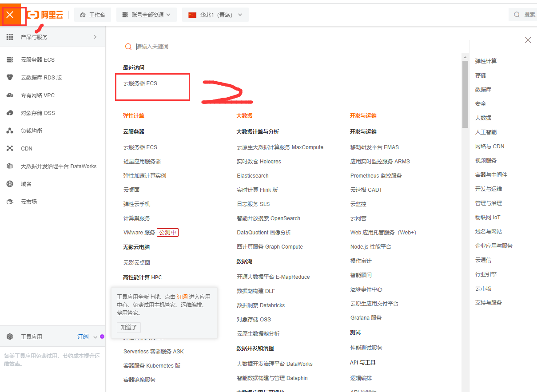Click the 云数据库 RDS 版 sidebar icon

click(x=10, y=77)
